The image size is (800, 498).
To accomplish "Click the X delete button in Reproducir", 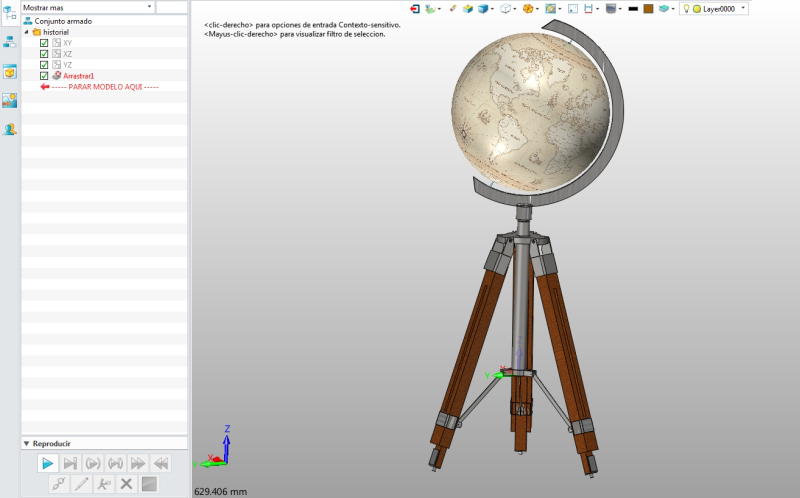I will (x=127, y=484).
